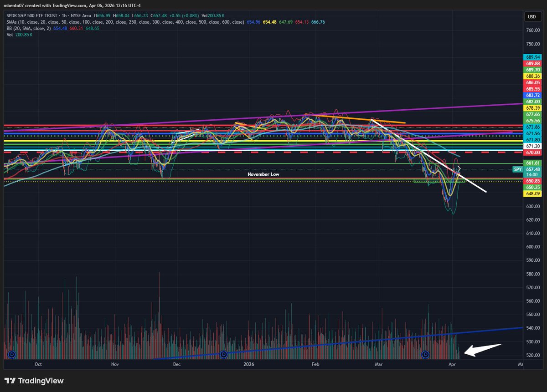The height and width of the screenshot is (392, 547).
Task: Click 630.00 on the price scale
Action: [533, 206]
